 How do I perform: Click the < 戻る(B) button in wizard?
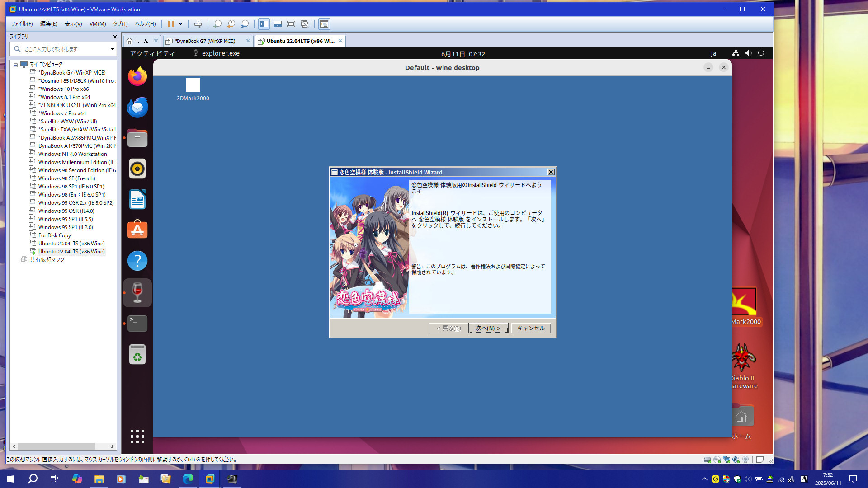tap(448, 328)
